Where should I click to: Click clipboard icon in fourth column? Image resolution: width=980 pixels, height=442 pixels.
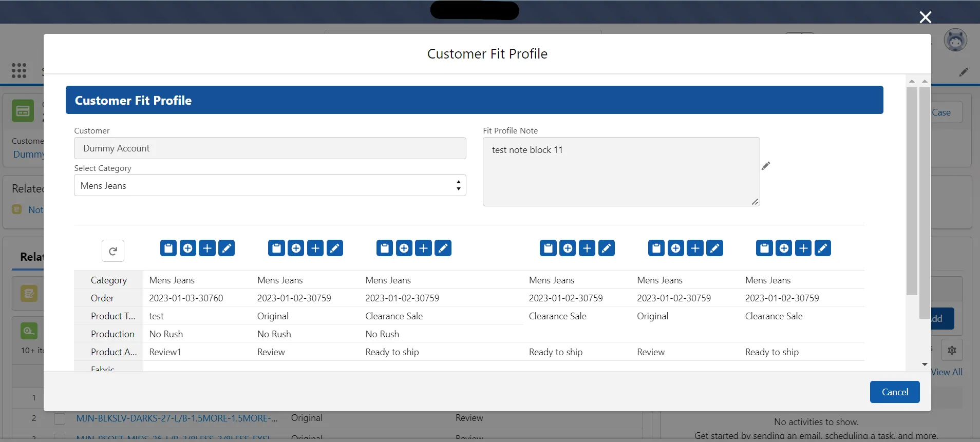[x=548, y=248]
